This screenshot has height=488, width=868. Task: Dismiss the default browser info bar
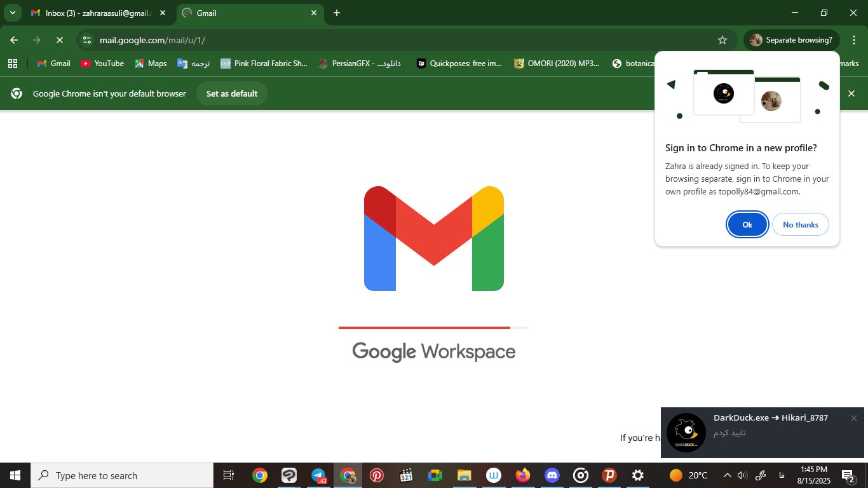[851, 93]
